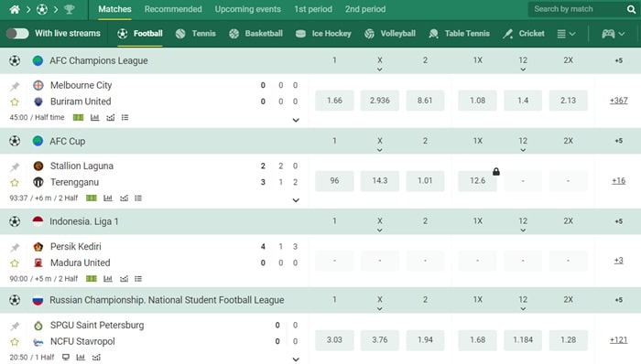Expand the Melbourne City match details chevron
This screenshot has width=641, height=364.
[296, 120]
